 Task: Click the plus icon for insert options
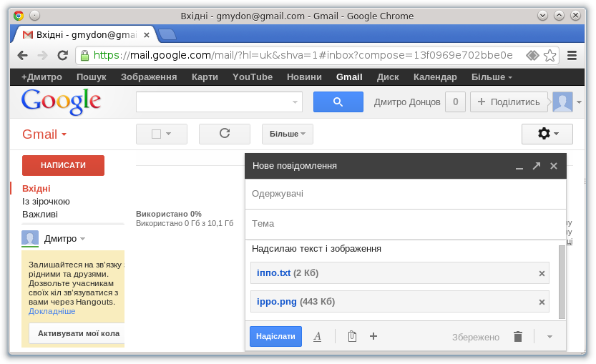pyautogui.click(x=373, y=336)
